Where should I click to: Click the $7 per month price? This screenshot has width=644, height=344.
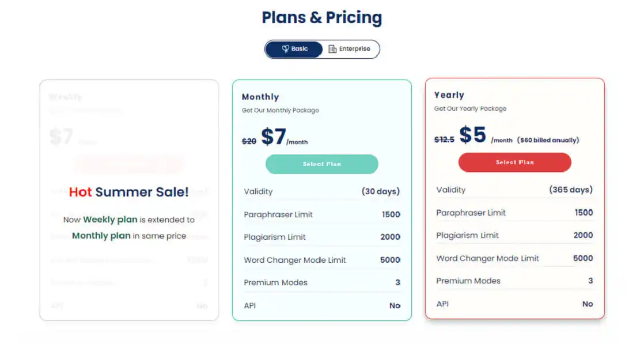pyautogui.click(x=274, y=137)
